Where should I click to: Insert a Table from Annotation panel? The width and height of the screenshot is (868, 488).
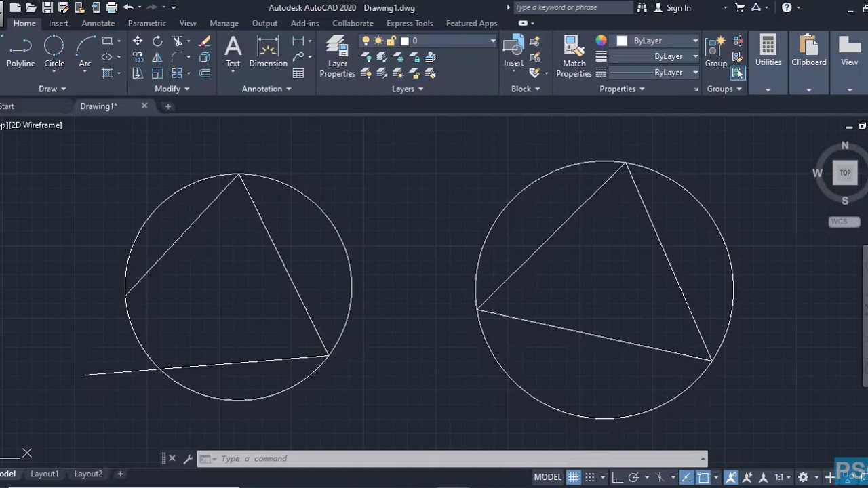point(298,73)
